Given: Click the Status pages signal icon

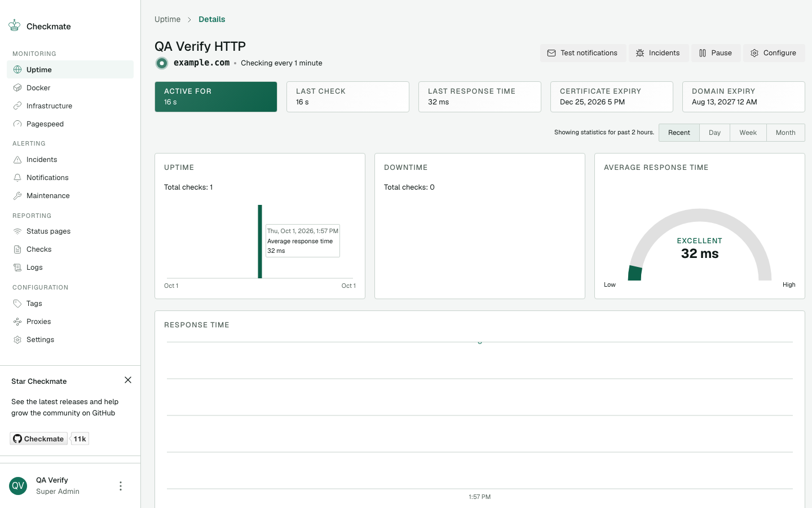Looking at the screenshot, I should [17, 231].
